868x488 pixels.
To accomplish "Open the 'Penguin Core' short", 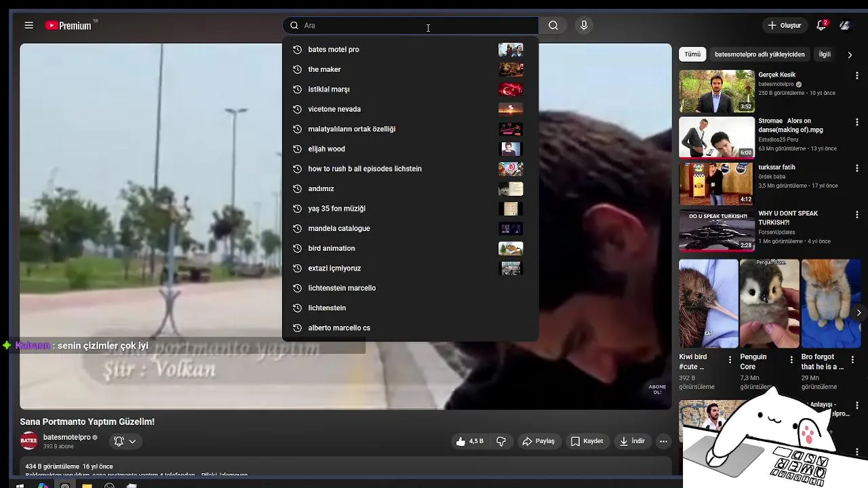I will pyautogui.click(x=770, y=304).
